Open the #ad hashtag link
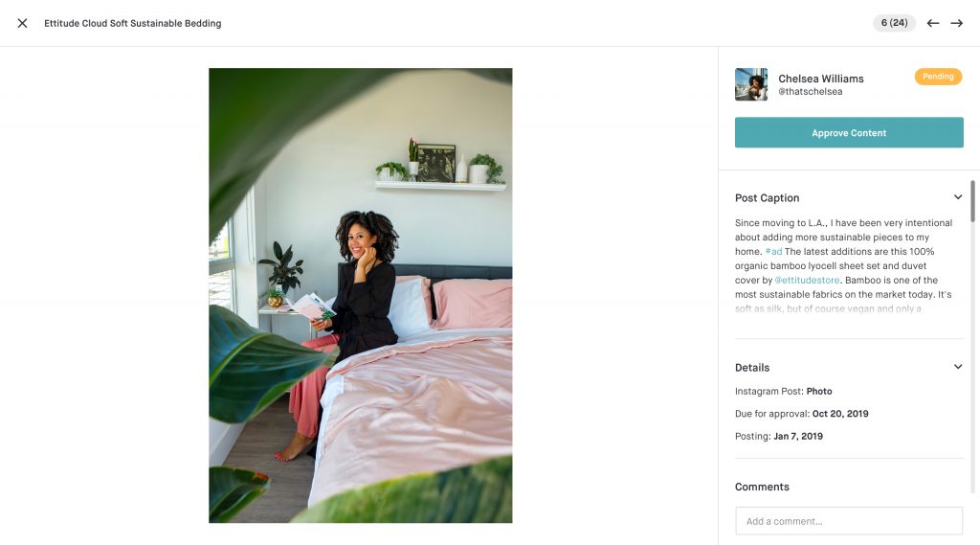The image size is (980, 545). click(773, 252)
